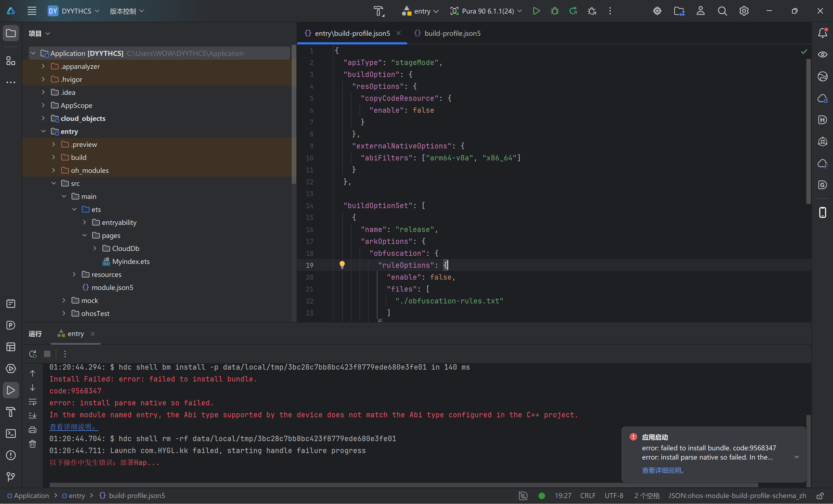Viewport: 833px width, 504px height.
Task: Clear console with the trash icon
Action: 33,444
